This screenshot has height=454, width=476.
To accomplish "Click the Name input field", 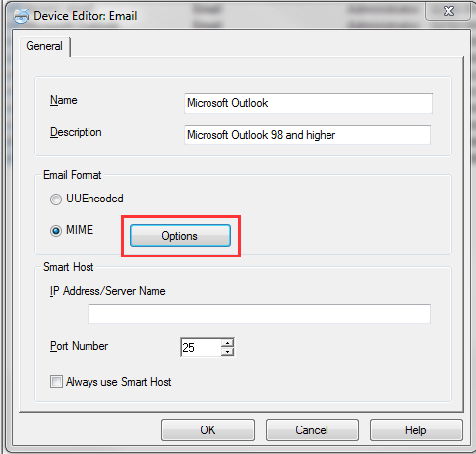I will (308, 103).
